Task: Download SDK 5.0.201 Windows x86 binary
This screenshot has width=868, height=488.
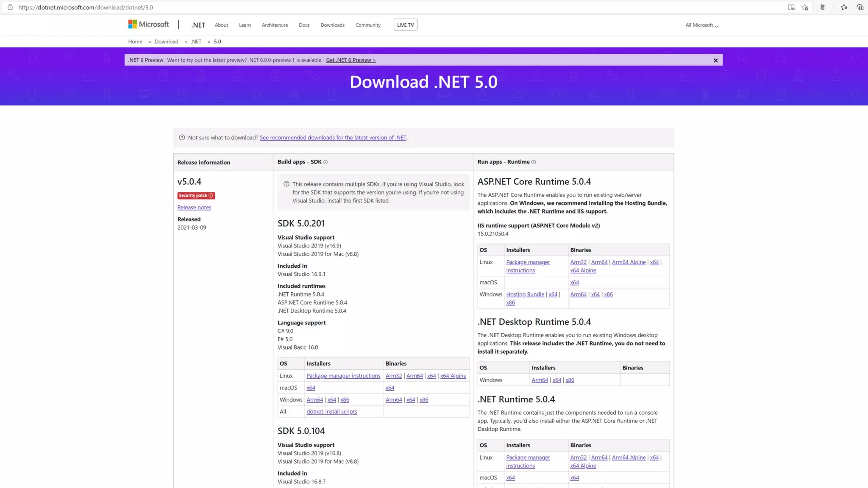Action: [x=423, y=399]
